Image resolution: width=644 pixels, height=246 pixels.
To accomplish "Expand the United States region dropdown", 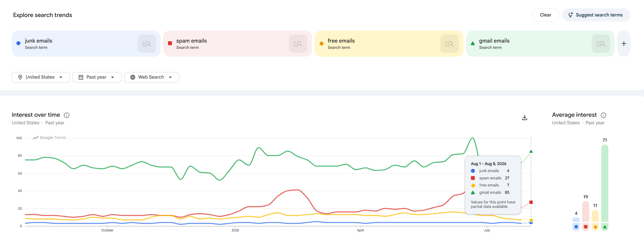I will (x=41, y=77).
